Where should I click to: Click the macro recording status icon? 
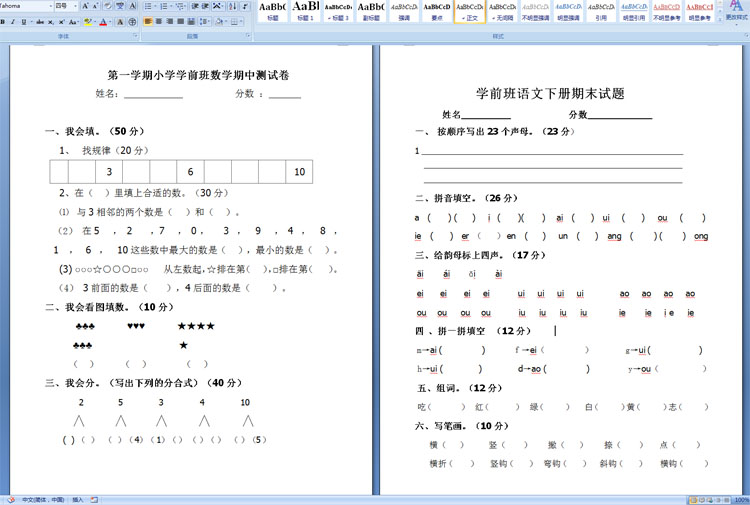coord(94,500)
